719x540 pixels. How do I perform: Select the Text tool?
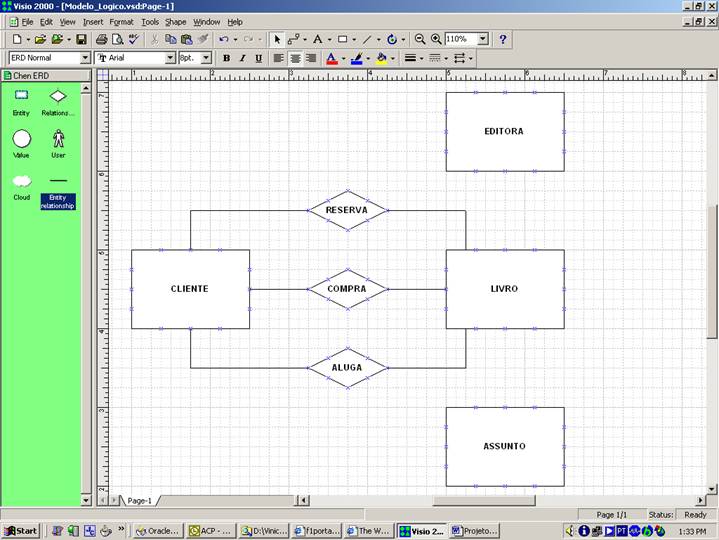317,39
